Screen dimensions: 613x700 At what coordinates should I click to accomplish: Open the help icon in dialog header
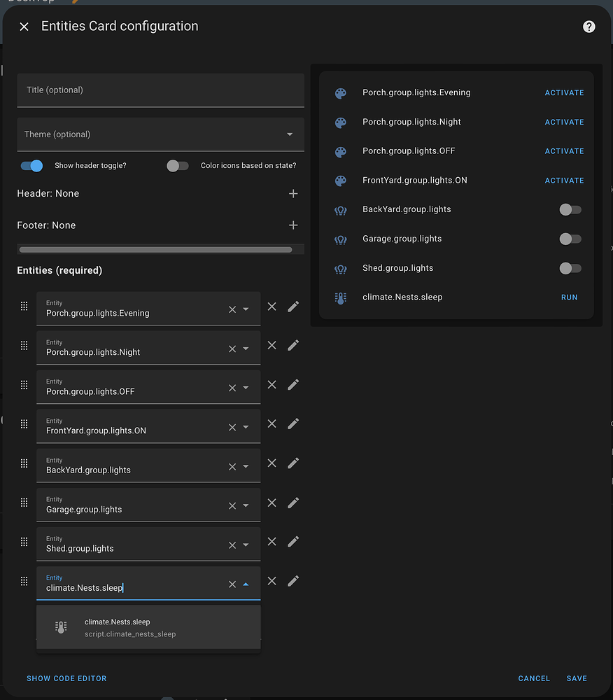pos(589,27)
